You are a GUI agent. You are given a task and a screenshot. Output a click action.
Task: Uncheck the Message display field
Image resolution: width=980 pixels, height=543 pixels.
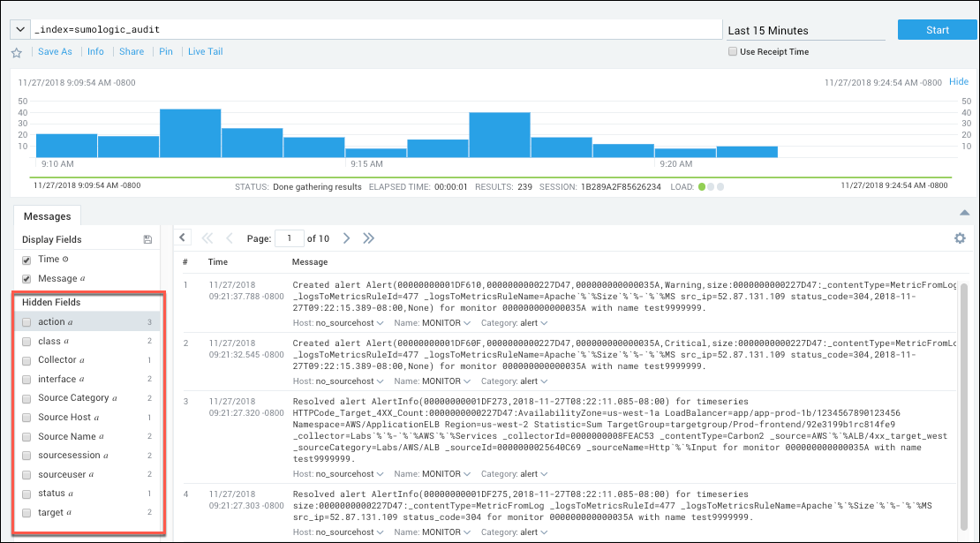click(x=25, y=276)
